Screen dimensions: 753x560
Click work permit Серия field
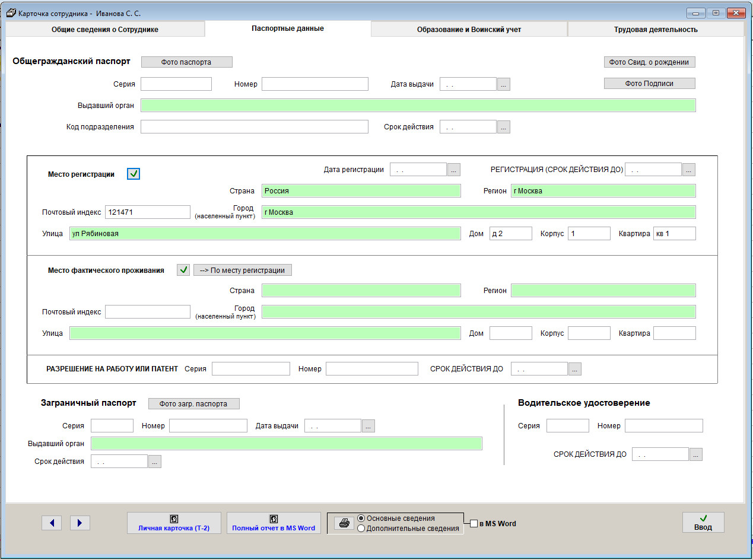(x=251, y=368)
